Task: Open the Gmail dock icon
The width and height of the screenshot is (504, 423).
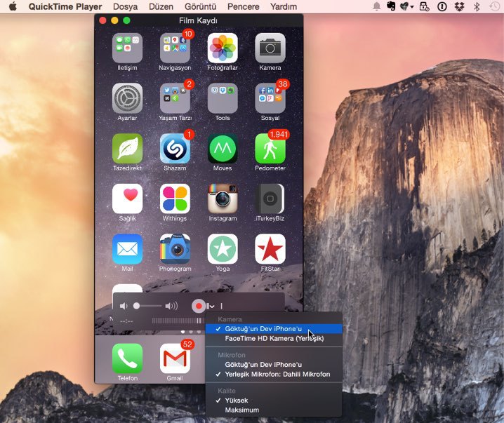Action: pos(175,358)
